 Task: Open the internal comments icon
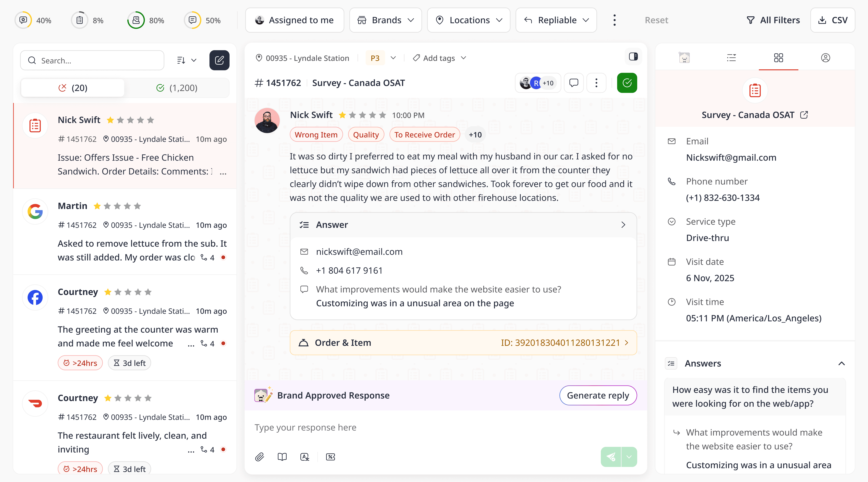[574, 83]
